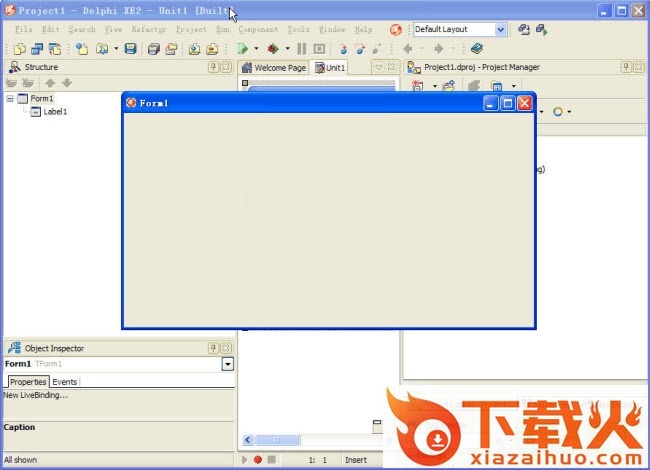This screenshot has height=470, width=650.
Task: Open the Refactor menu
Action: click(x=149, y=29)
